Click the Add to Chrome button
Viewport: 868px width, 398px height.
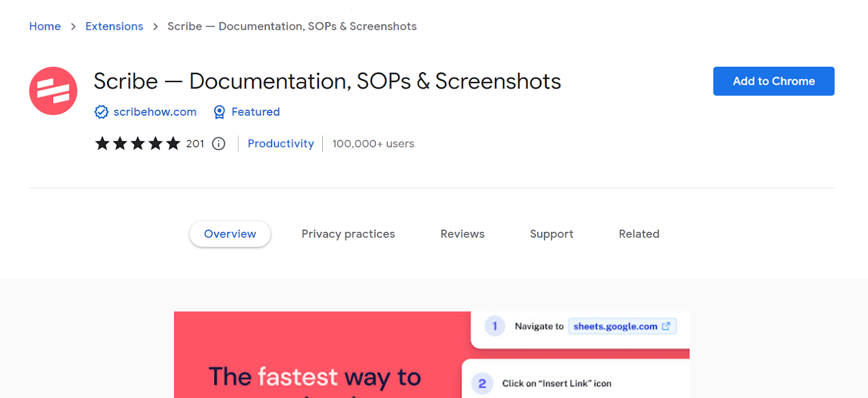[774, 81]
